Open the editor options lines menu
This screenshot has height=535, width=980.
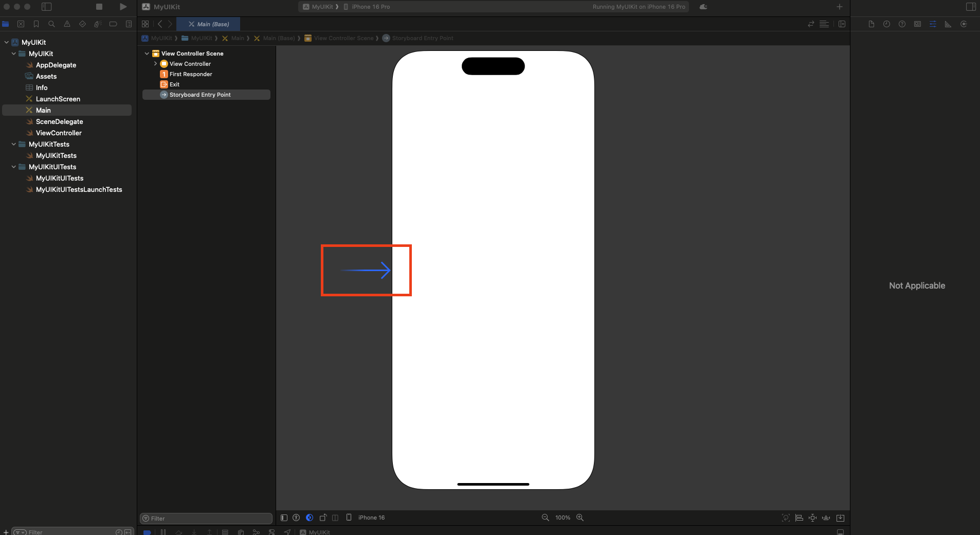(x=824, y=24)
